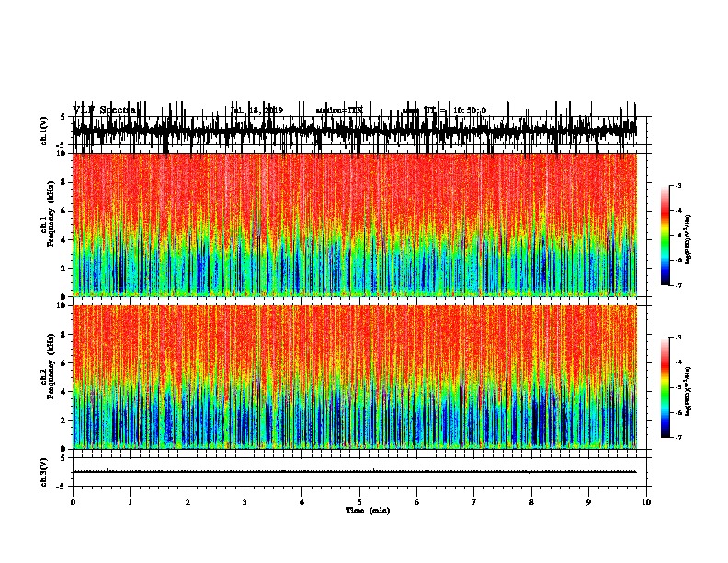Click time axis tick label '3'

(245, 502)
